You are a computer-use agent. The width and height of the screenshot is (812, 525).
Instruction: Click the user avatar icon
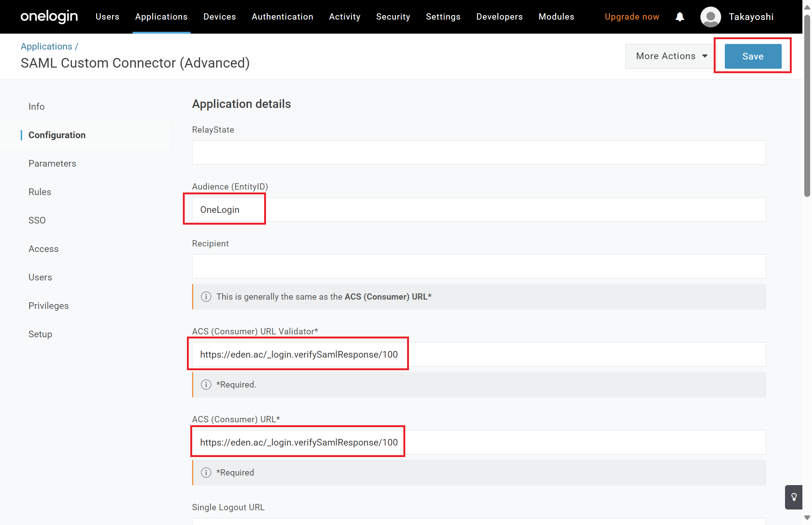(710, 17)
